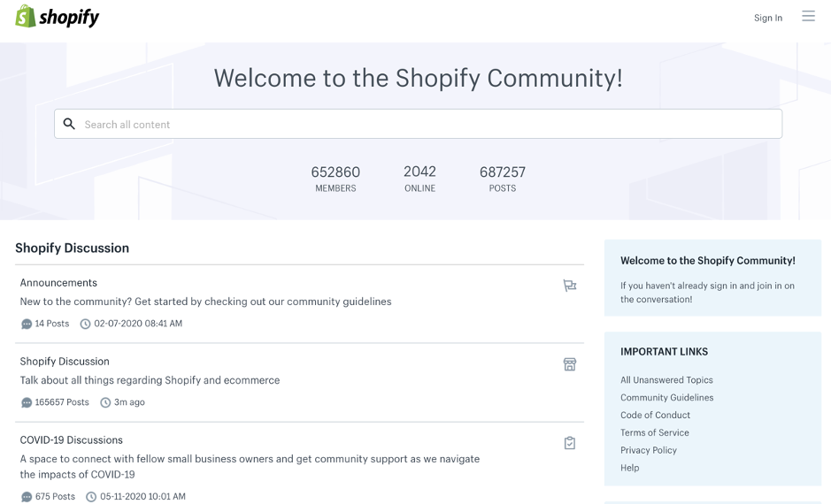Viewport: 831px width, 504px height.
Task: Click the large Welcome banner title
Action: pos(418,78)
